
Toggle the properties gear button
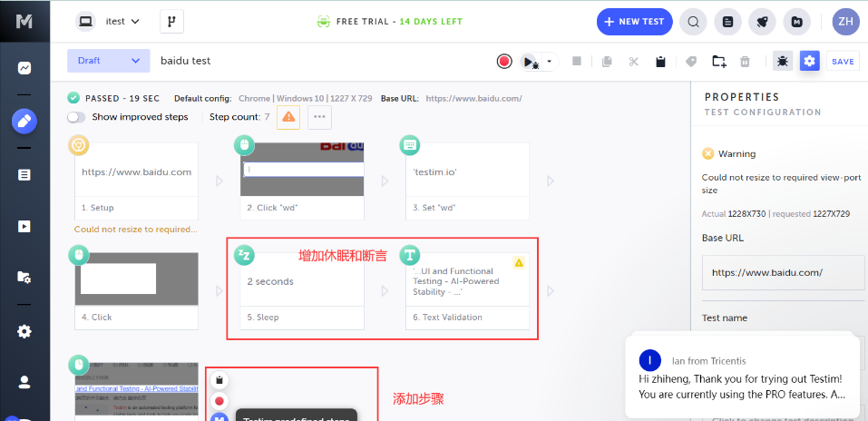pyautogui.click(x=809, y=61)
